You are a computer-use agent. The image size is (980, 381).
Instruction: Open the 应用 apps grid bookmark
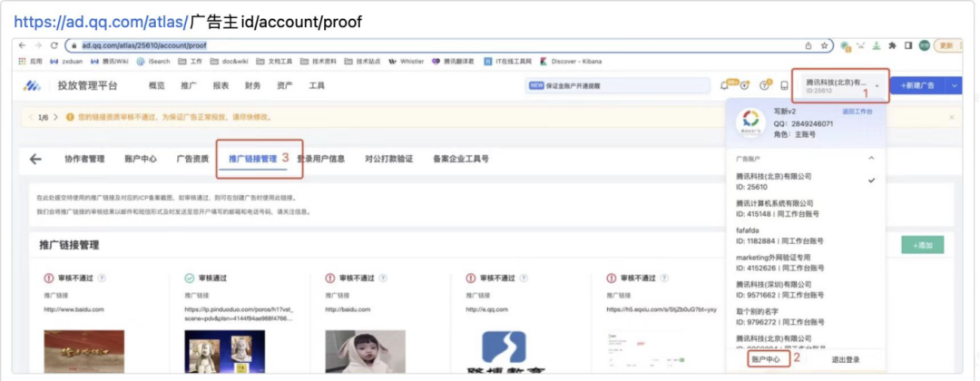click(x=31, y=61)
